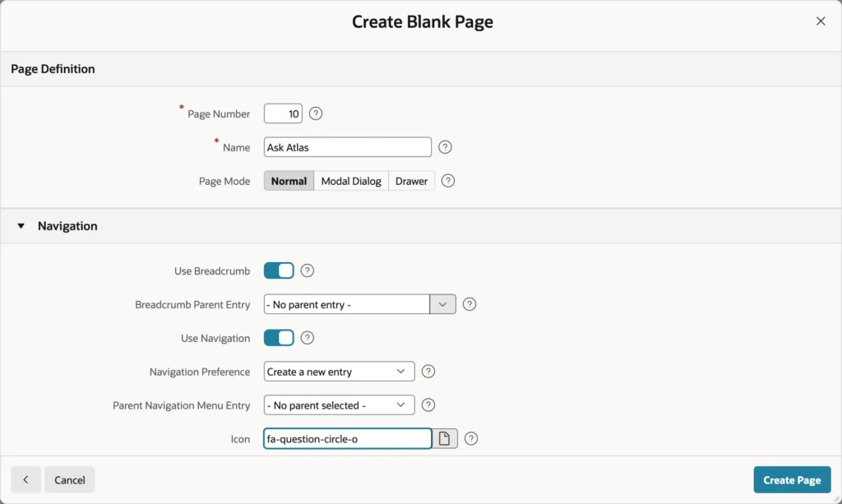Screen dimensions: 842x504
Task: Open help for Use Breadcrumb
Action: point(308,270)
